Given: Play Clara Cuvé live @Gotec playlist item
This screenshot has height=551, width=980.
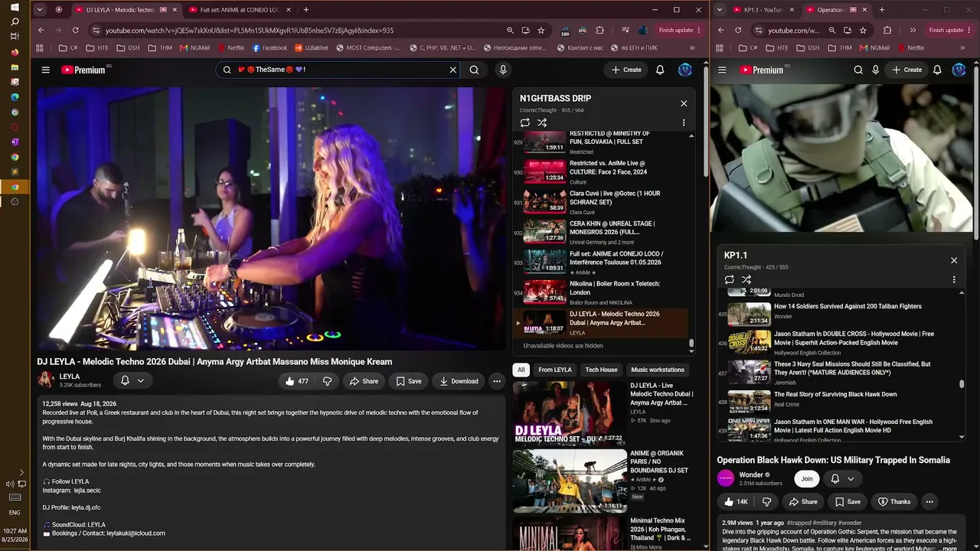Looking at the screenshot, I should coord(600,202).
